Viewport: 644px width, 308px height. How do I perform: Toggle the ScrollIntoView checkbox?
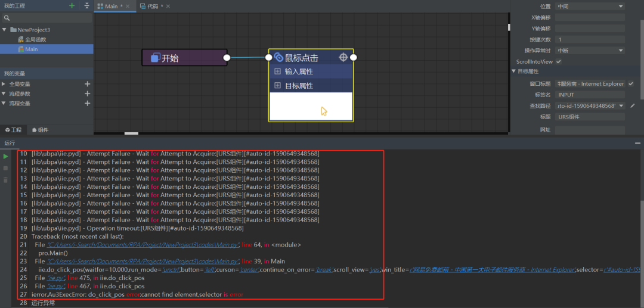point(559,61)
